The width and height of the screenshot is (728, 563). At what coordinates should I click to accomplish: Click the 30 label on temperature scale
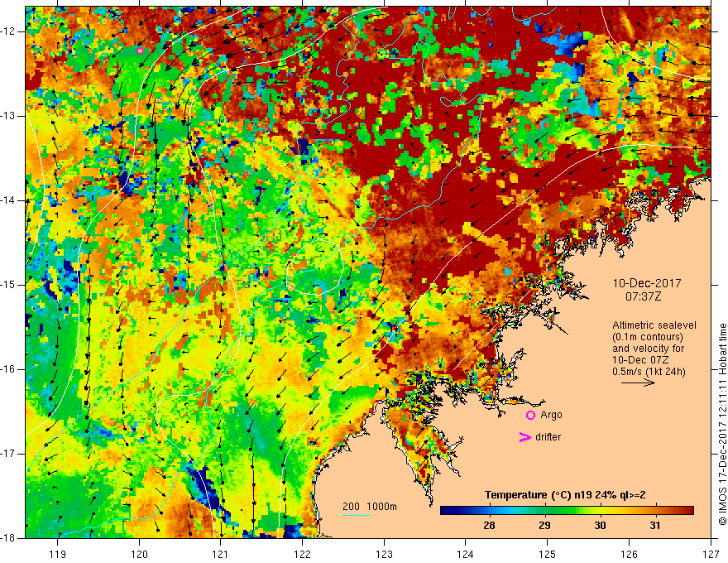pos(600,526)
